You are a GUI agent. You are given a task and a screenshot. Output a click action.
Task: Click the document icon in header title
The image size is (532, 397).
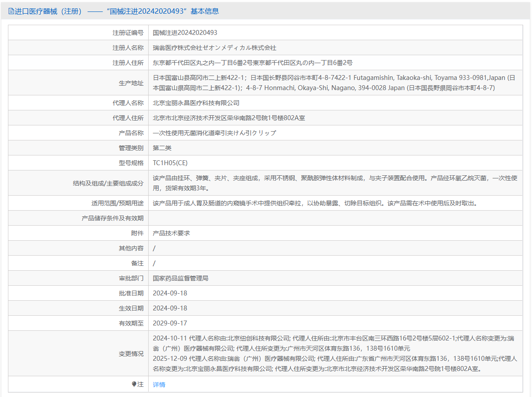(11, 11)
